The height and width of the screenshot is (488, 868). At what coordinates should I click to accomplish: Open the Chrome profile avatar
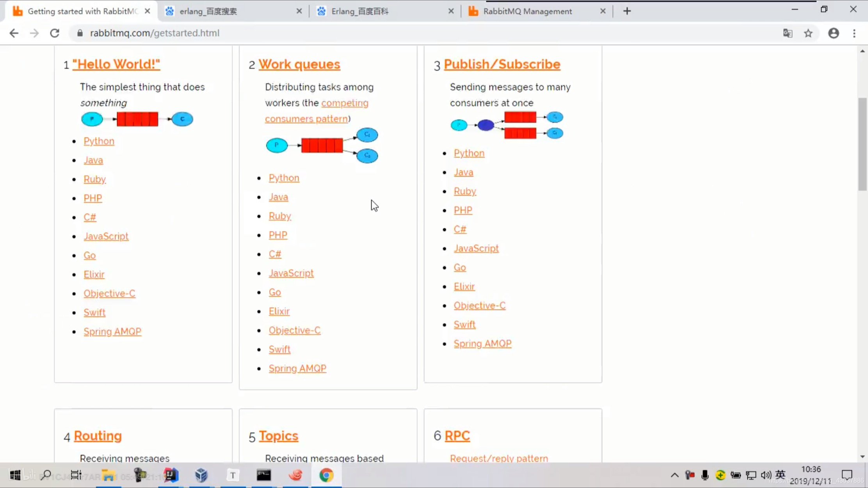tap(833, 33)
